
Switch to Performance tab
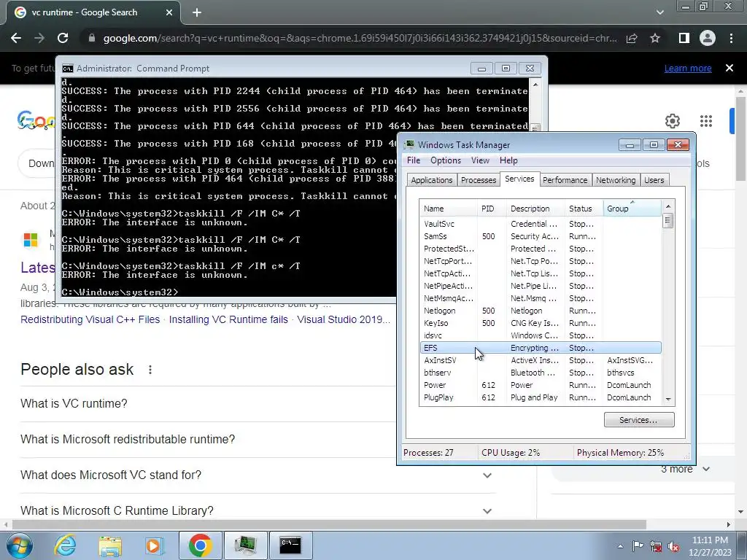[x=565, y=180]
